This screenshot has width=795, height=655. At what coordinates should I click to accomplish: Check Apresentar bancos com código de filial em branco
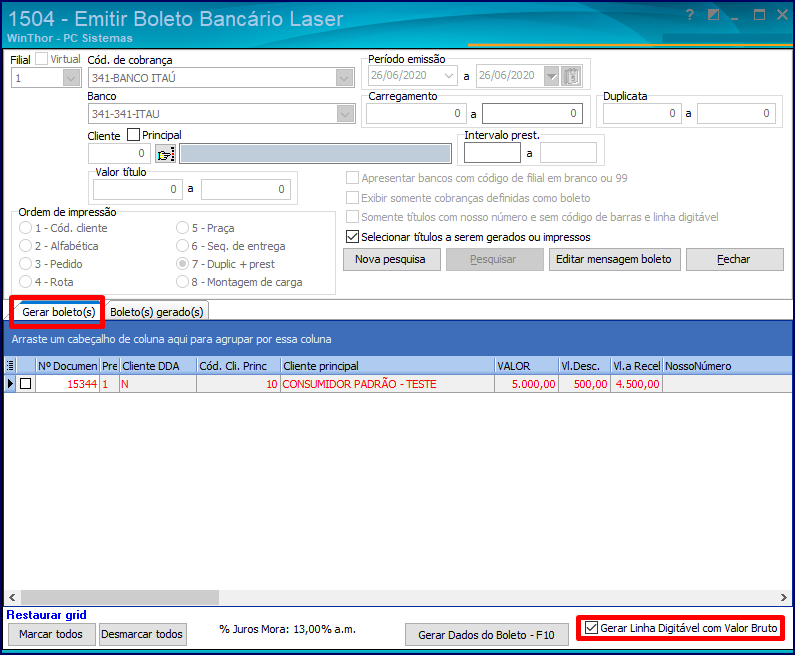352,178
